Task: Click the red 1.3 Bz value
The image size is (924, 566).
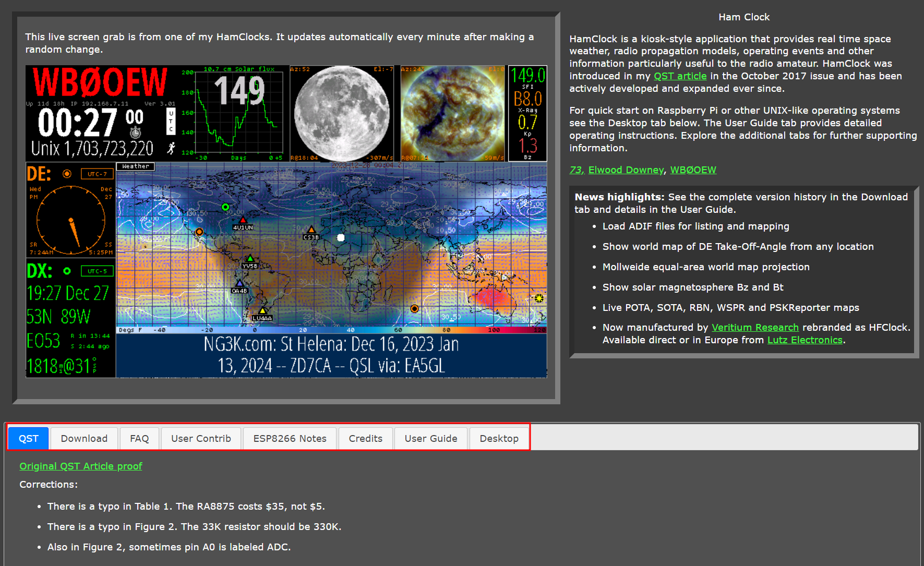Action: click(527, 145)
